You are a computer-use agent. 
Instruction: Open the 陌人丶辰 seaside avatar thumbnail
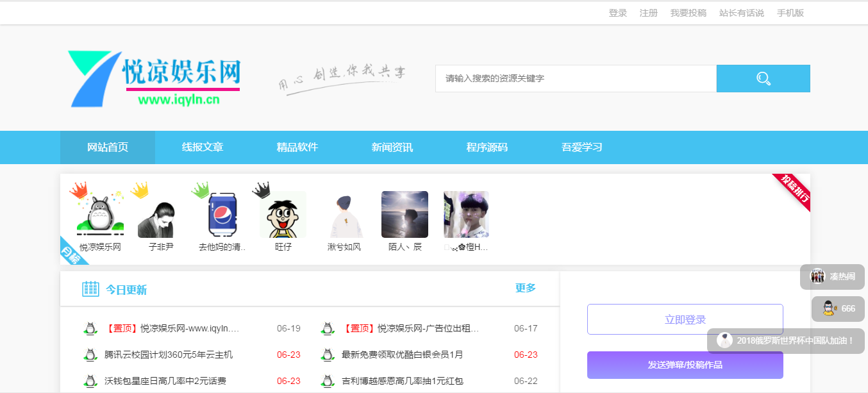click(405, 215)
